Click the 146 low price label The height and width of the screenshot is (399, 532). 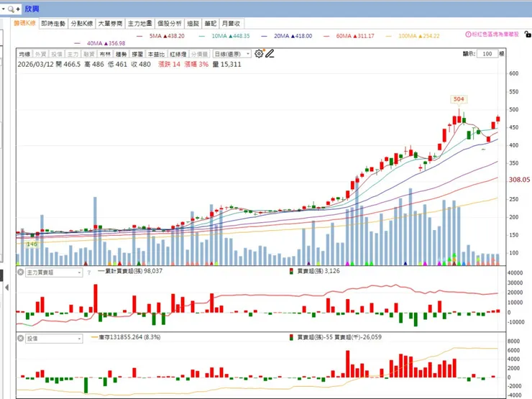32,244
